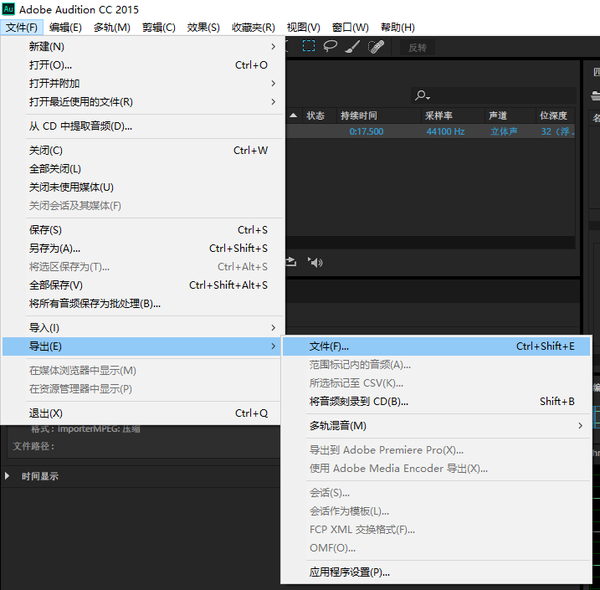
Task: Select 将所有音频保存为批处理(B)...
Action: (142, 303)
